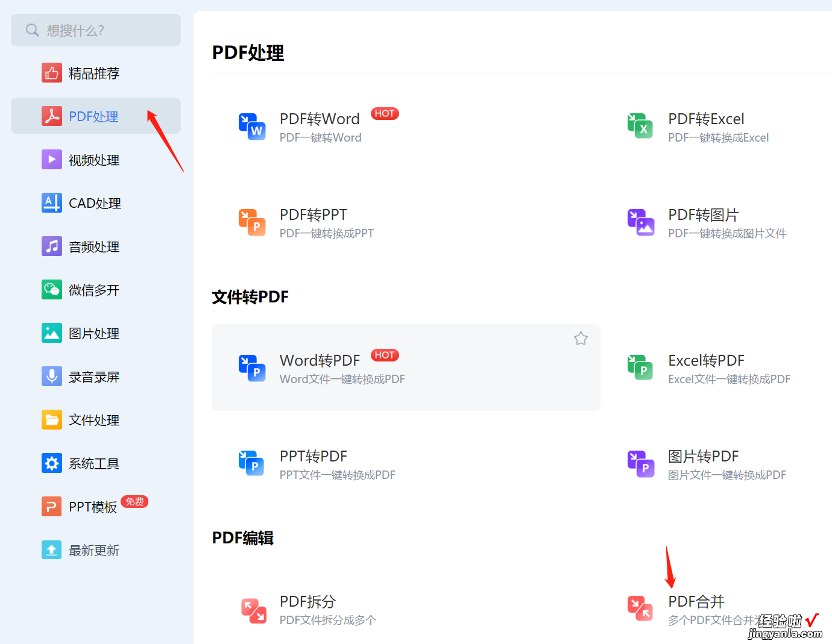Select the PDF处理 sidebar item
This screenshot has height=644, width=832.
click(96, 116)
